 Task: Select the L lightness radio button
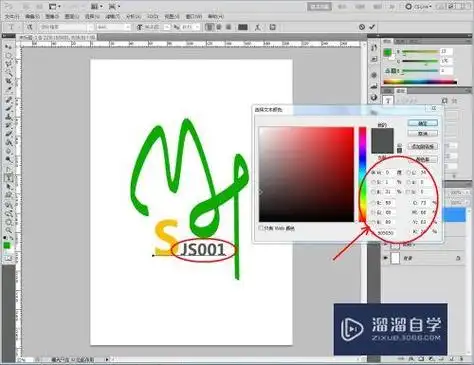(x=409, y=173)
